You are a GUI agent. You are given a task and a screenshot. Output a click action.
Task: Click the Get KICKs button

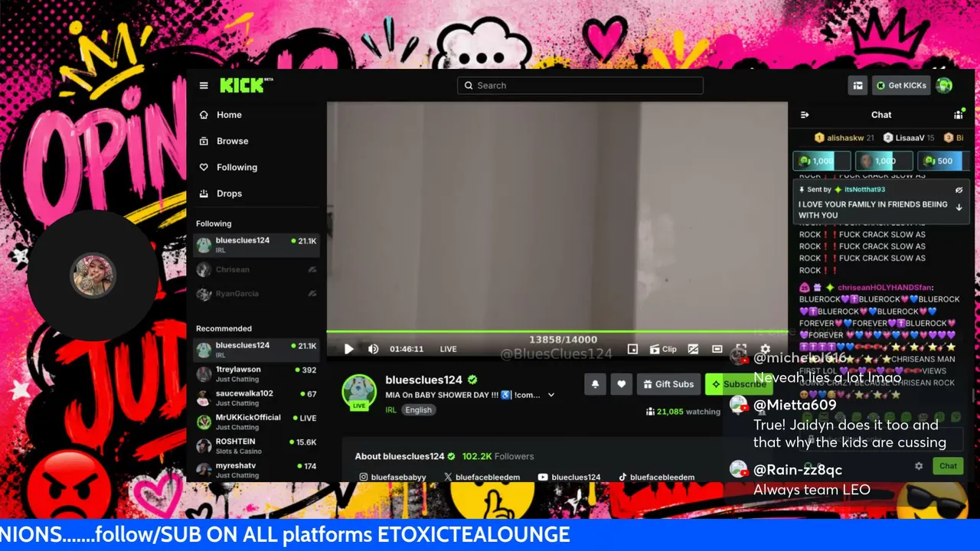click(901, 86)
